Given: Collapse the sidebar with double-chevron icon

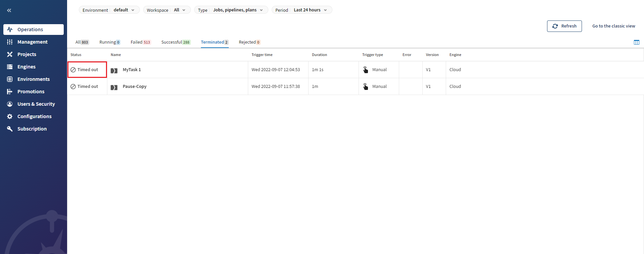Looking at the screenshot, I should tap(9, 10).
